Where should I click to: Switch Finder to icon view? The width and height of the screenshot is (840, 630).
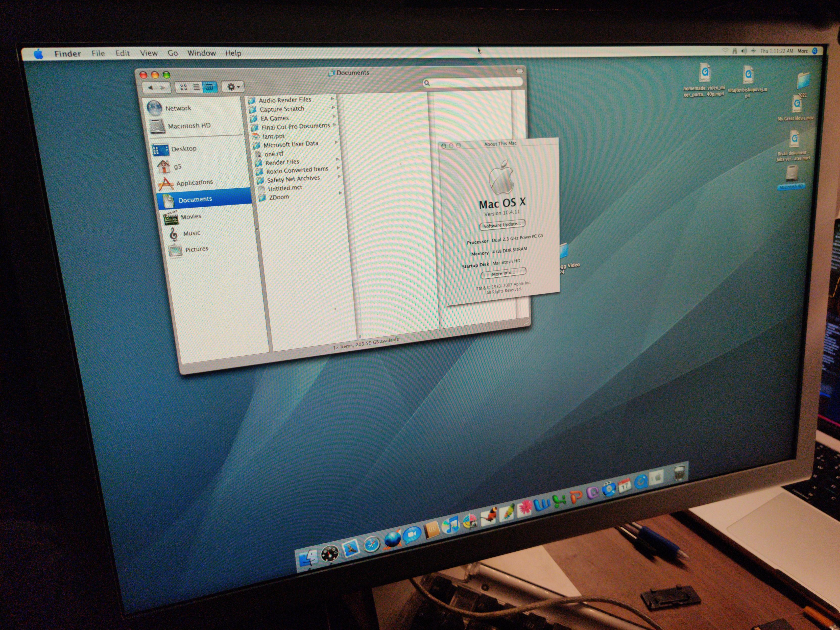point(184,87)
